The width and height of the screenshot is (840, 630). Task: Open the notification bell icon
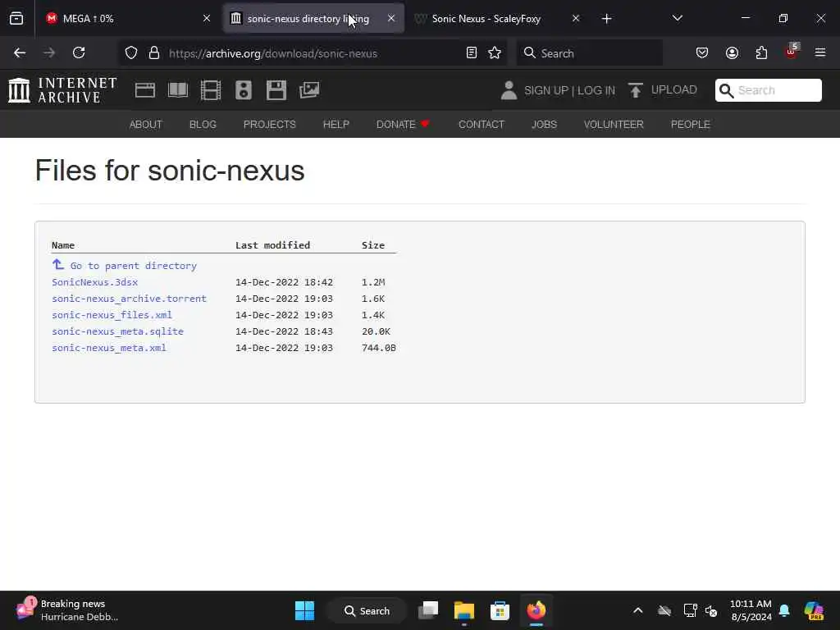tap(784, 610)
